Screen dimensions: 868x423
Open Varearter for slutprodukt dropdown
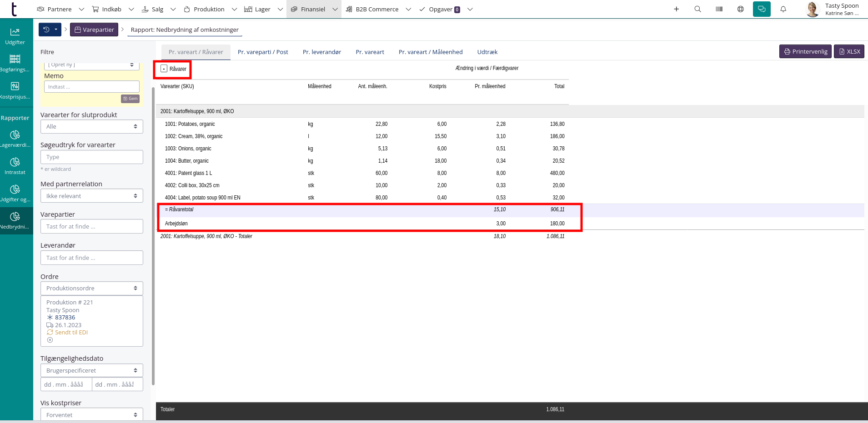click(91, 127)
